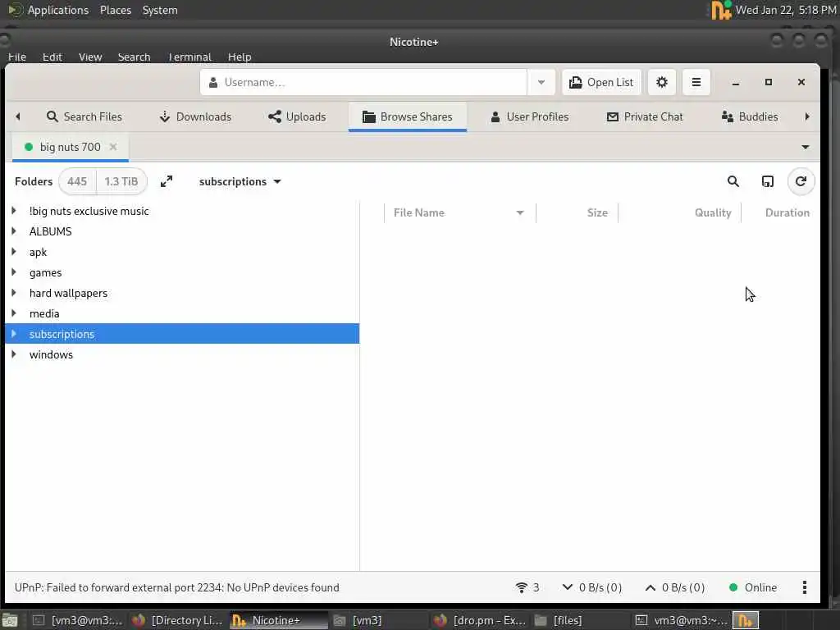The width and height of the screenshot is (840, 630).
Task: Click the UPnP failure status message
Action: [177, 587]
